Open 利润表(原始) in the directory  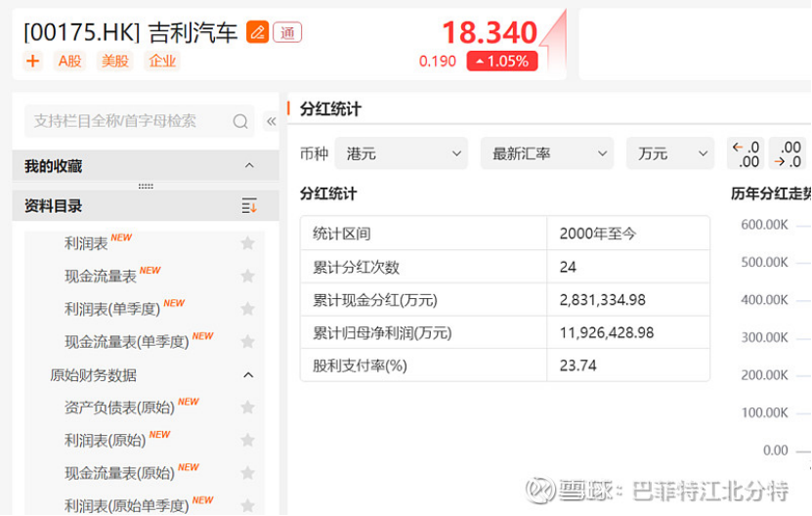click(x=106, y=441)
